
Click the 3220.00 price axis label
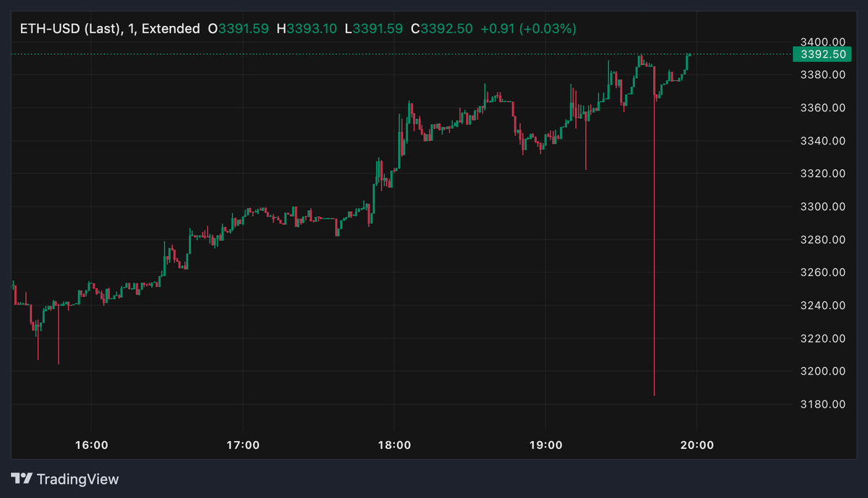[x=824, y=338]
